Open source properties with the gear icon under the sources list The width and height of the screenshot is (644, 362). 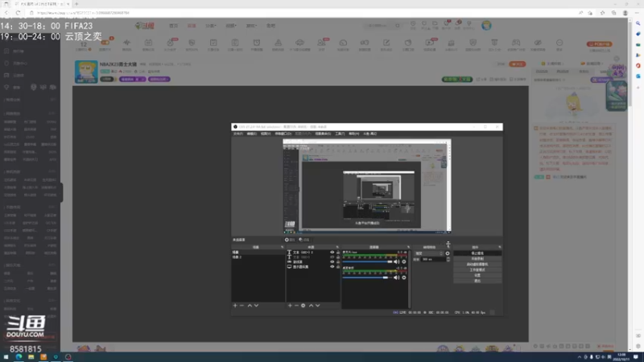(303, 306)
